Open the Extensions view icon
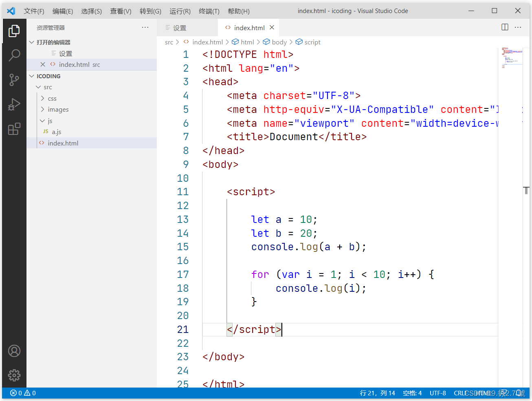 point(14,129)
